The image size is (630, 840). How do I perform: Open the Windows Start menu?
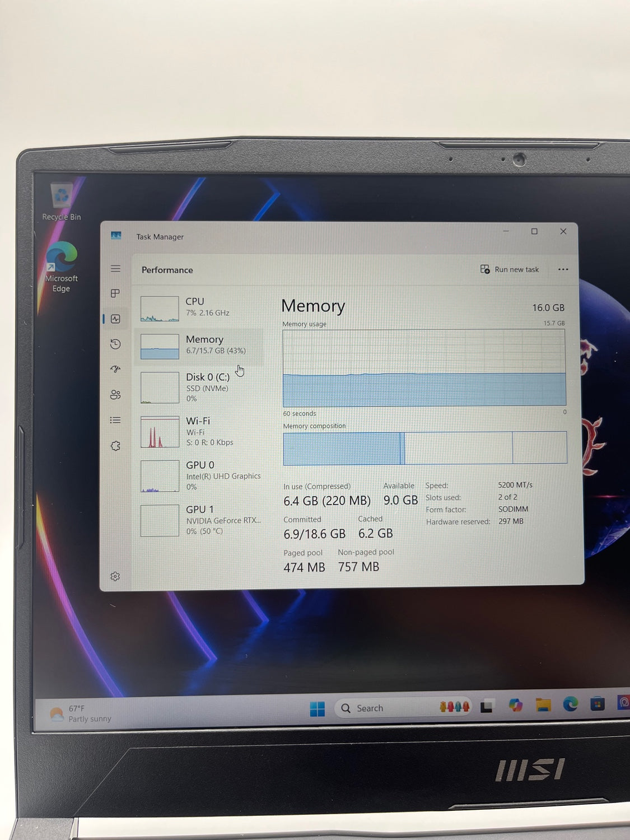click(x=317, y=709)
